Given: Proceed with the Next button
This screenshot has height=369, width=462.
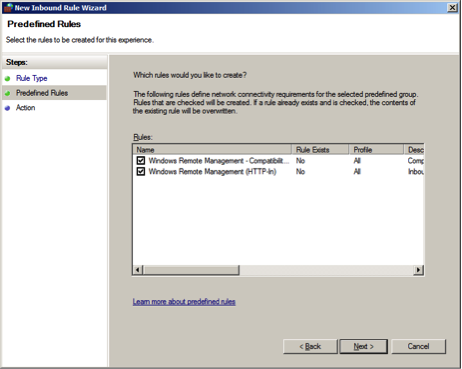Looking at the screenshot, I should [364, 346].
